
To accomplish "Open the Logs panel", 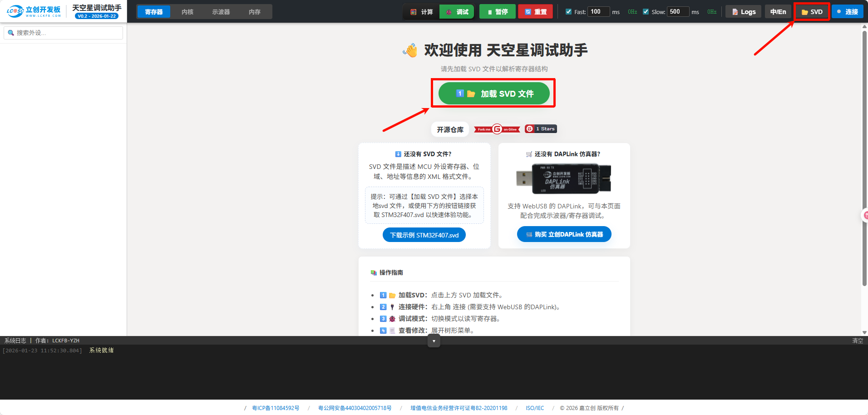I will click(x=743, y=11).
